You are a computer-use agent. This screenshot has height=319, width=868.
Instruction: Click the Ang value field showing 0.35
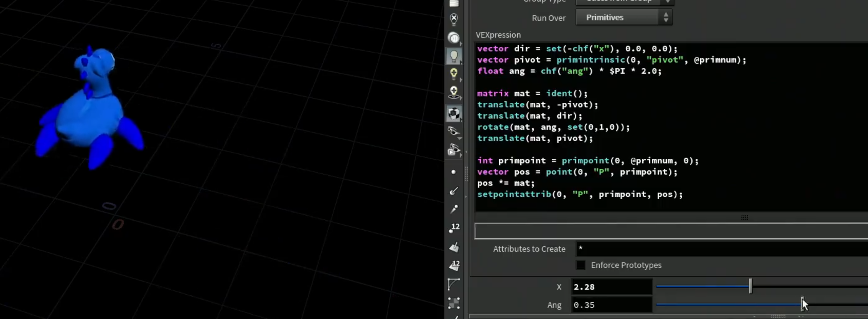612,305
